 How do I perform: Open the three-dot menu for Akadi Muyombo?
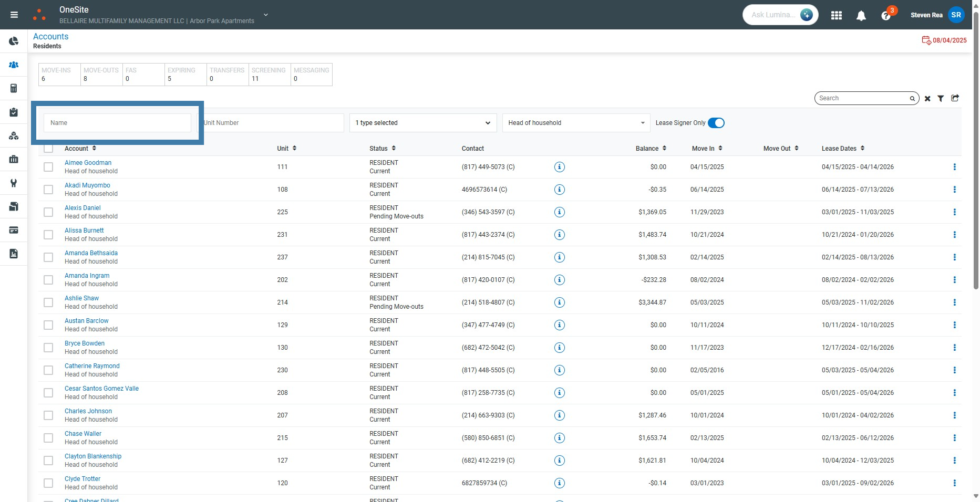click(954, 190)
